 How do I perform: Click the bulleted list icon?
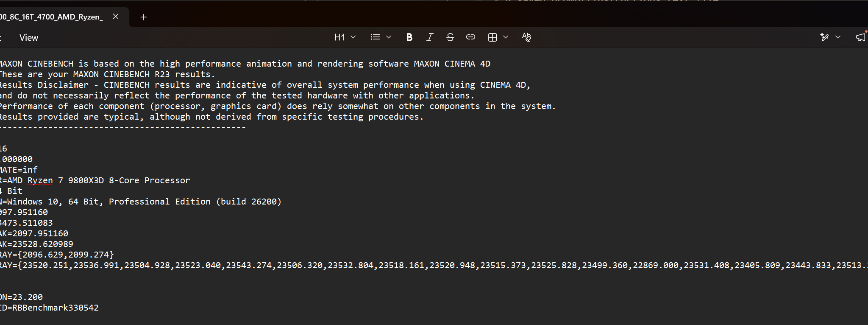point(375,37)
